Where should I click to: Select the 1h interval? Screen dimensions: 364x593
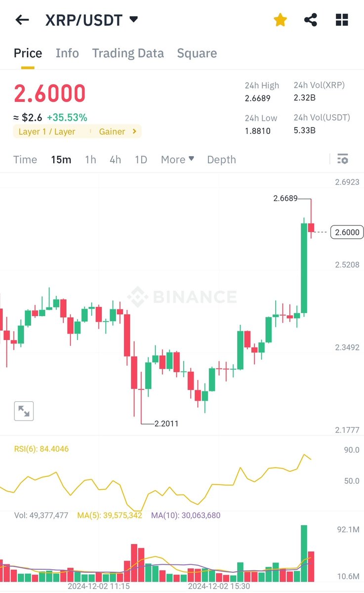(90, 160)
